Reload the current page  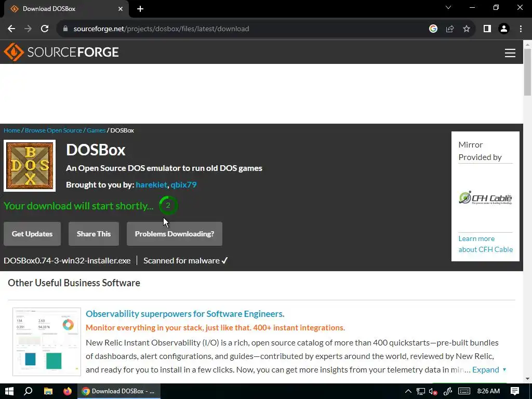pyautogui.click(x=45, y=29)
